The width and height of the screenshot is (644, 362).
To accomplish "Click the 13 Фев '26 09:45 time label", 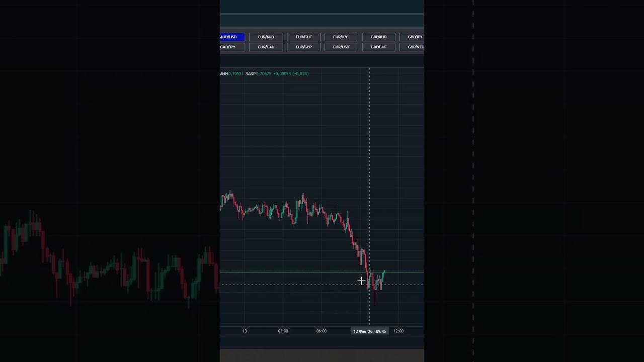I will [x=370, y=331].
